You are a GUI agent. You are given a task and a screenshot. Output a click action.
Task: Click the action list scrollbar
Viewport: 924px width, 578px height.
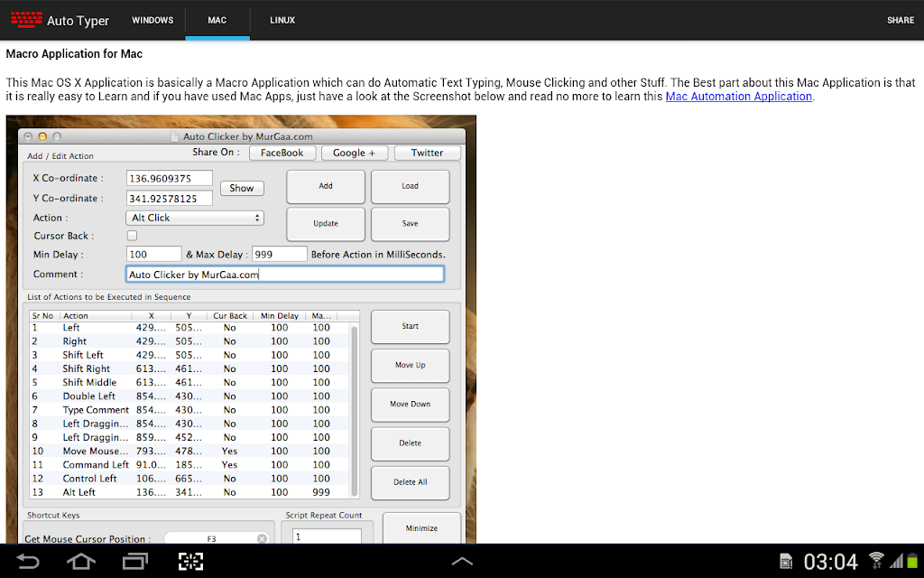pyautogui.click(x=355, y=410)
